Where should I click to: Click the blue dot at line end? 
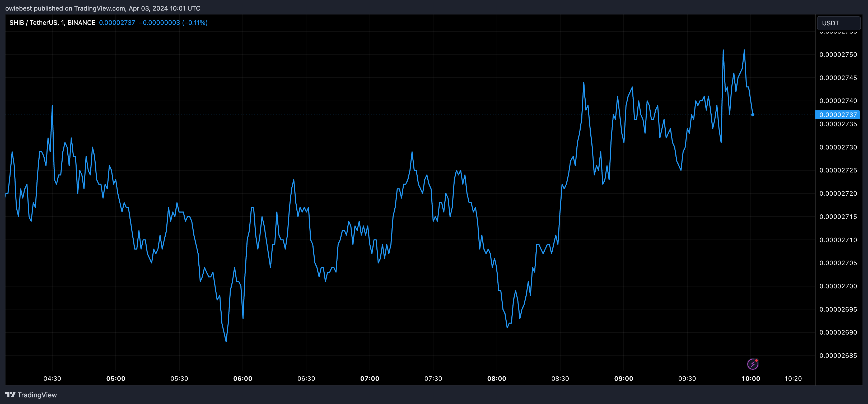pyautogui.click(x=753, y=115)
